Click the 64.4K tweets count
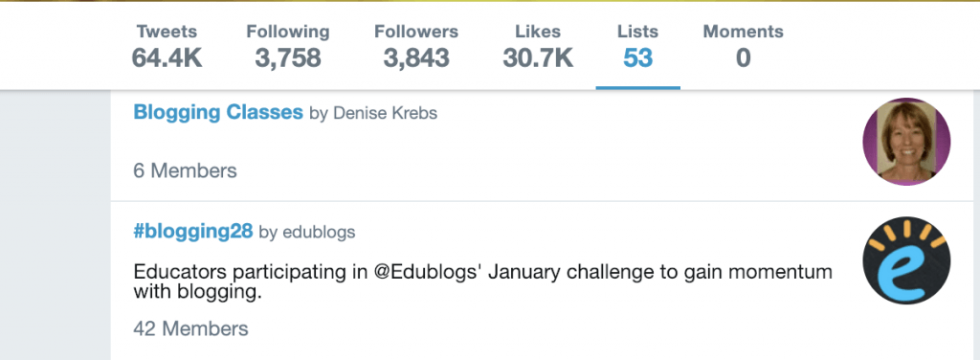 click(x=167, y=58)
